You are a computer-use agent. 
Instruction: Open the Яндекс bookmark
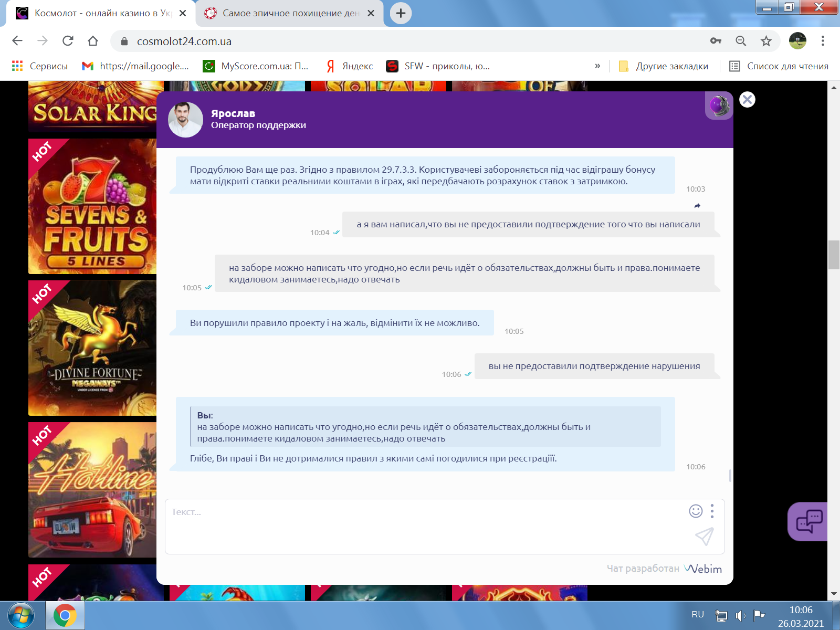[x=350, y=66]
